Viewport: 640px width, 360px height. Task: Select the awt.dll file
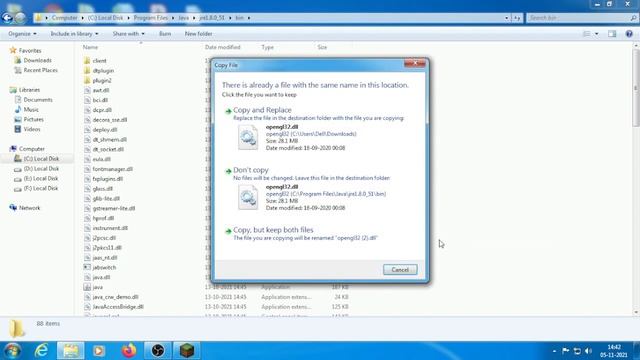point(100,90)
